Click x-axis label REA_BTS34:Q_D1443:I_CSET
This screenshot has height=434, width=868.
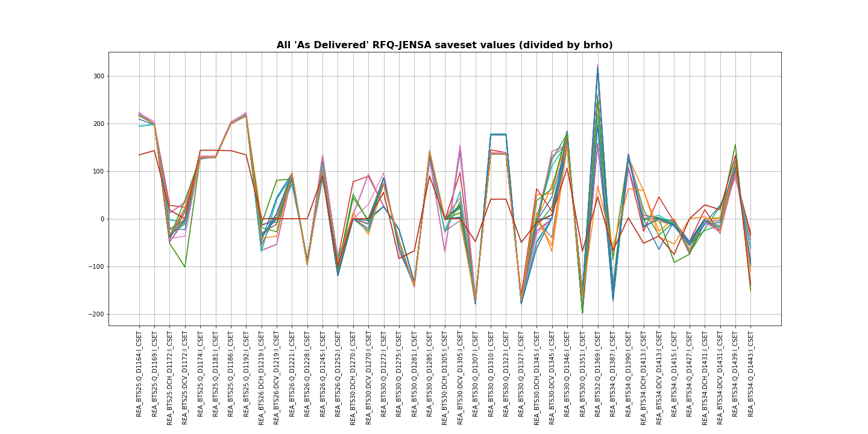750,374
